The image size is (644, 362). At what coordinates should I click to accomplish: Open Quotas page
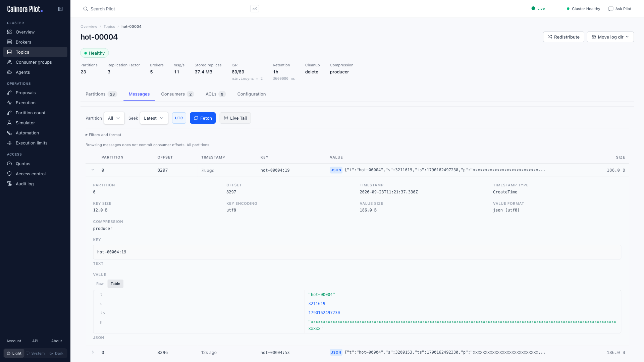point(35,164)
